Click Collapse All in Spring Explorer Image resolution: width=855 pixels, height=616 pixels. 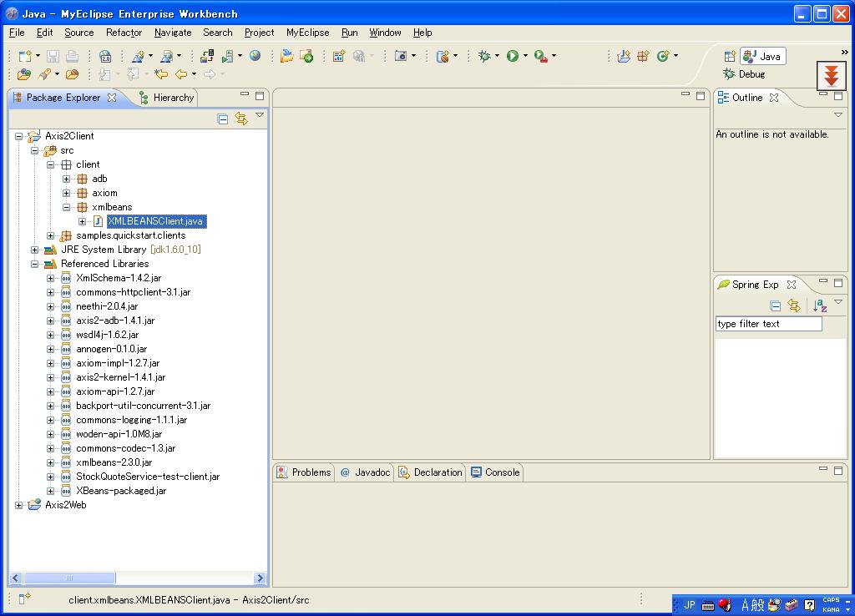(x=776, y=305)
